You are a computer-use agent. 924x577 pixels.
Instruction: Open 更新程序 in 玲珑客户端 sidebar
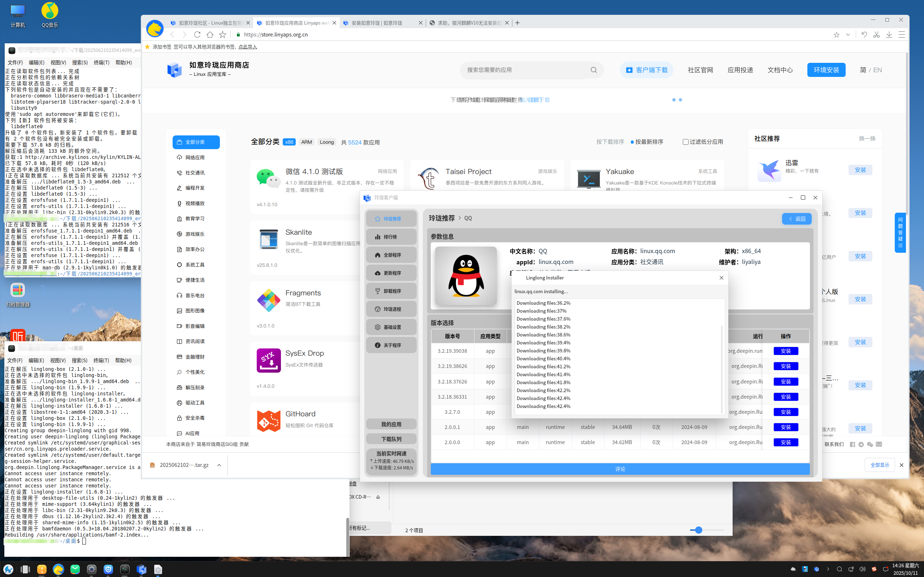[x=391, y=273]
